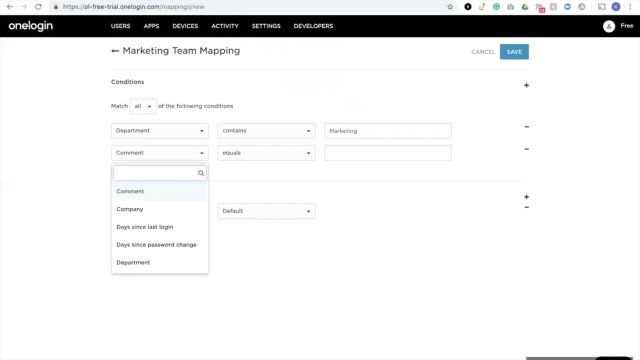Open the Chrome three-dot menu
640x360 pixels.
(x=630, y=7)
